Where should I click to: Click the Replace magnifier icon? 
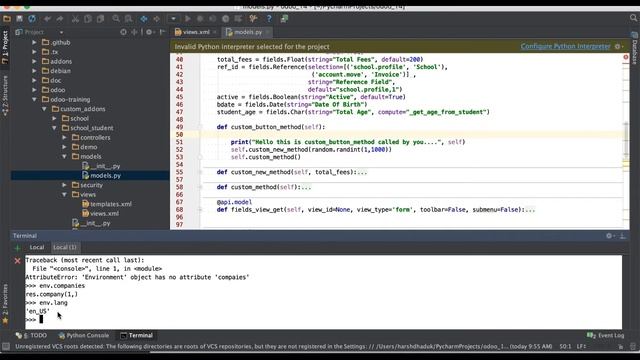coord(129,19)
